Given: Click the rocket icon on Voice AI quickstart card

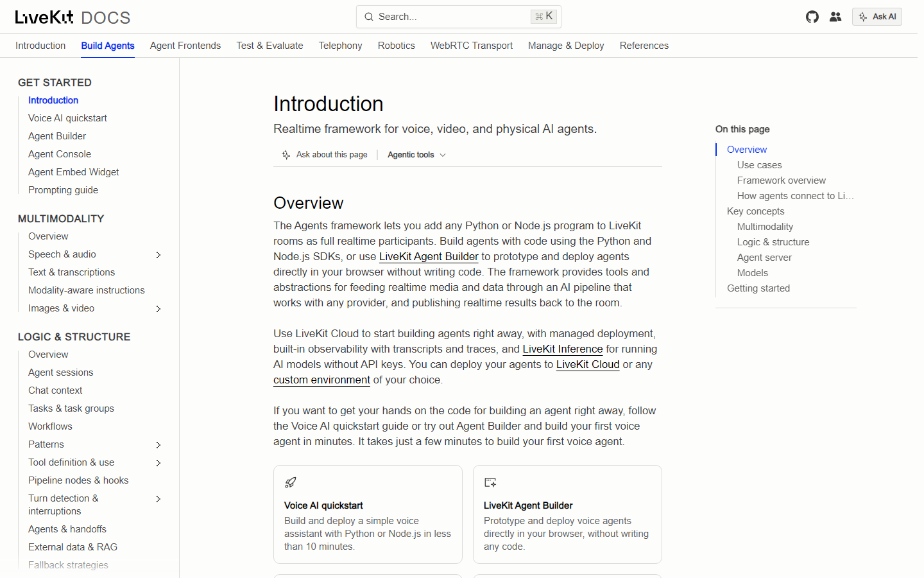Looking at the screenshot, I should click(291, 482).
